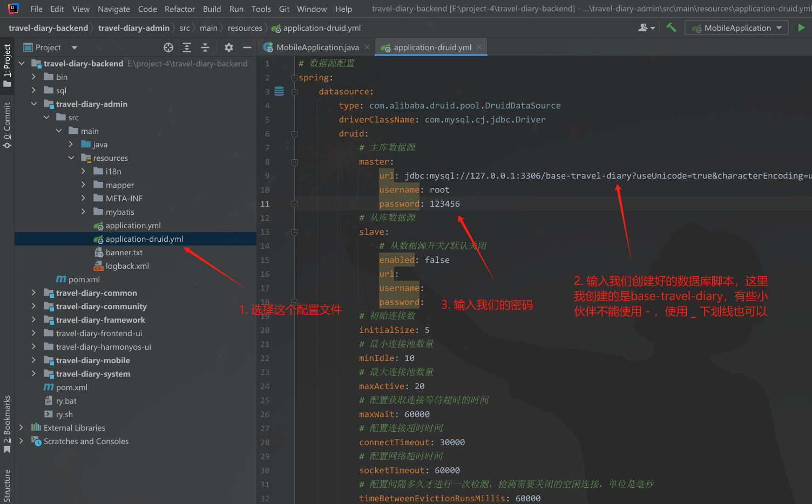Open the Tools menu
The height and width of the screenshot is (504, 812).
[x=261, y=9]
